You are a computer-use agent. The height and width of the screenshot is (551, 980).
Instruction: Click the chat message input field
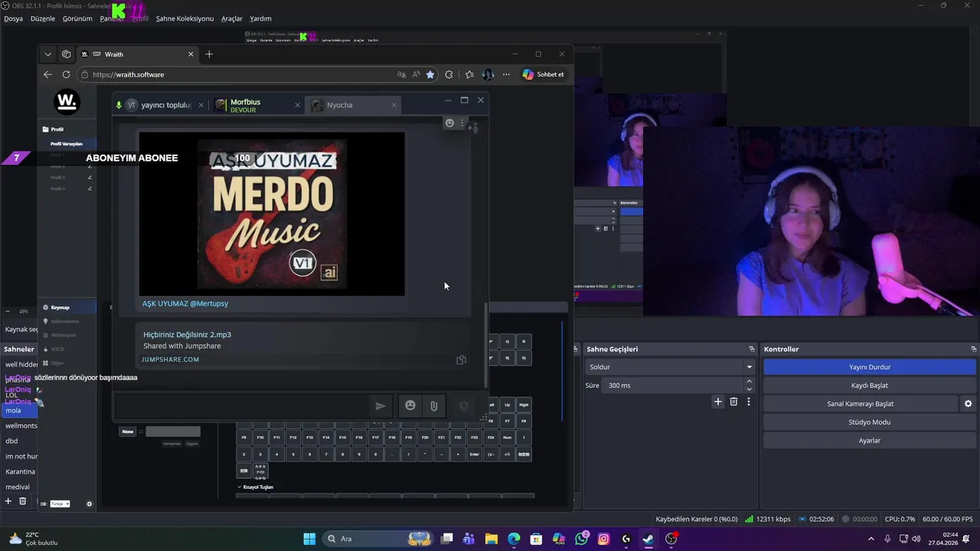(x=241, y=406)
